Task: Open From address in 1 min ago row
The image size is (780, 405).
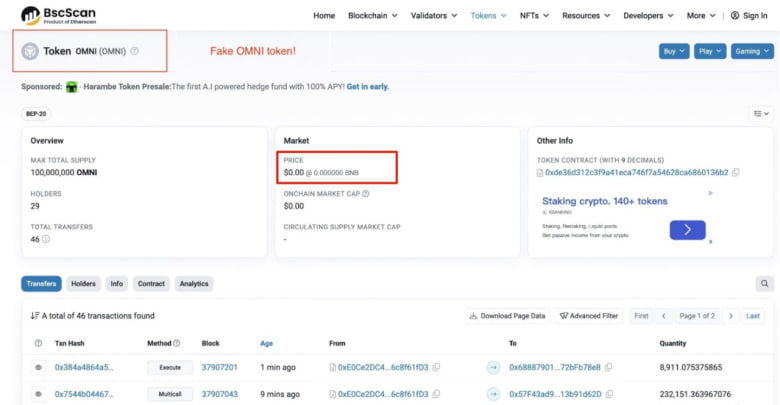Action: click(383, 367)
